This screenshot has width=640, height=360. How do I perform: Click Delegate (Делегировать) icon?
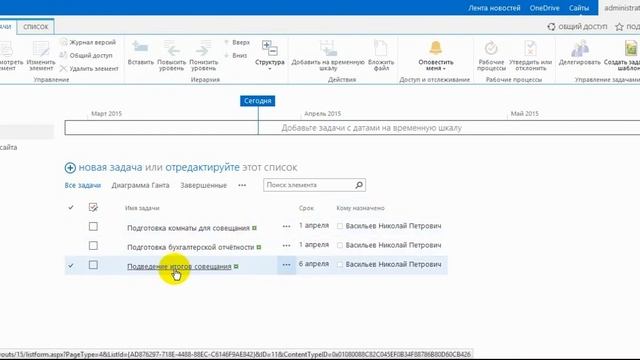[x=580, y=48]
